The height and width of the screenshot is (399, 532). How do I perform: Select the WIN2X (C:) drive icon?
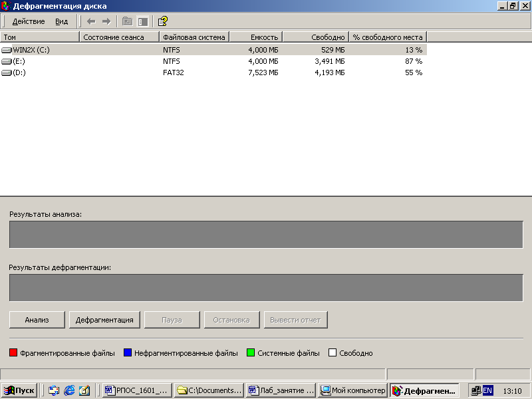pyautogui.click(x=7, y=51)
